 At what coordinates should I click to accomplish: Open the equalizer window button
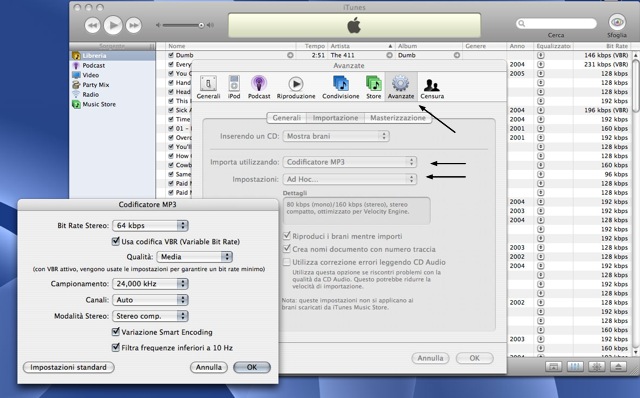point(575,367)
